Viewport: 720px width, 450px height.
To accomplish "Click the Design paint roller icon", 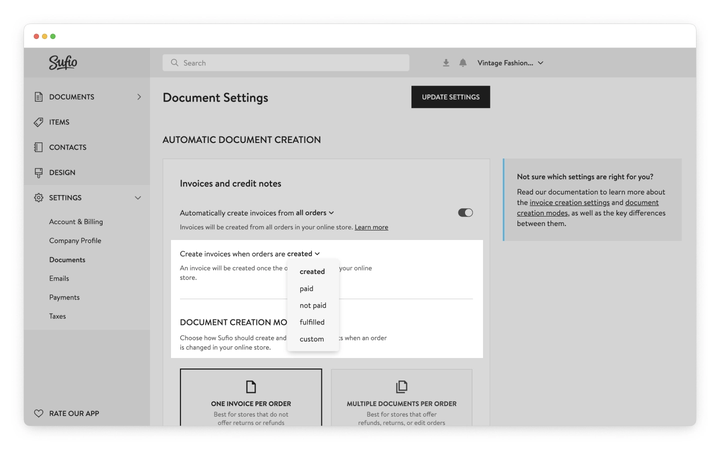I will coord(39,173).
